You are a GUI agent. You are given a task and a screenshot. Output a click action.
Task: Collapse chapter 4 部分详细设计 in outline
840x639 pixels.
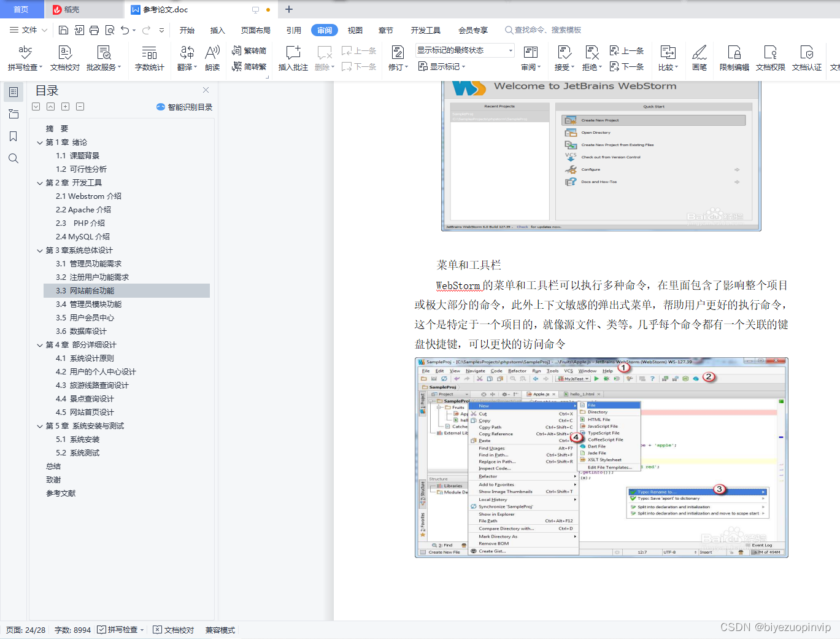click(40, 345)
